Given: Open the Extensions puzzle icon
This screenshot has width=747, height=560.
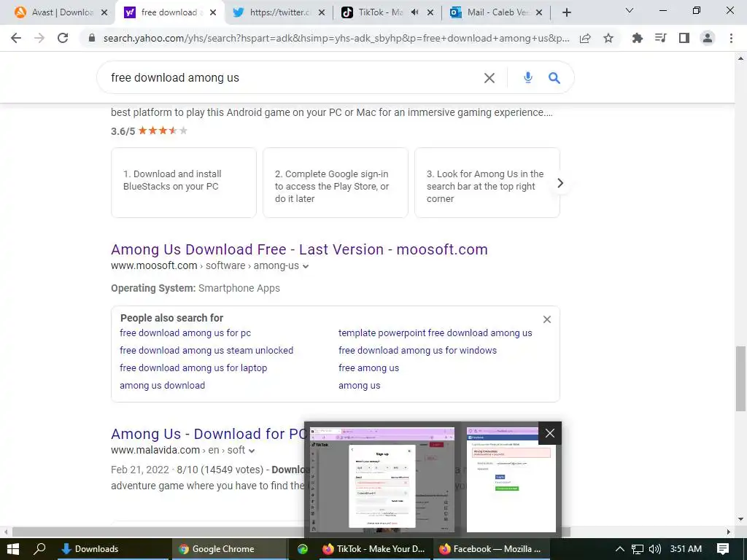Looking at the screenshot, I should (637, 38).
